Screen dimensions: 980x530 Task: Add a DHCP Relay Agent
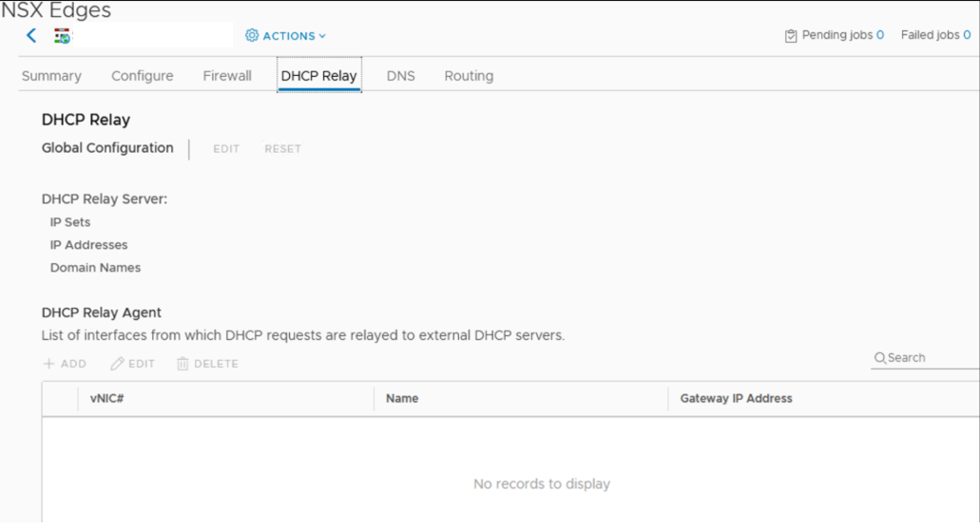click(x=65, y=364)
